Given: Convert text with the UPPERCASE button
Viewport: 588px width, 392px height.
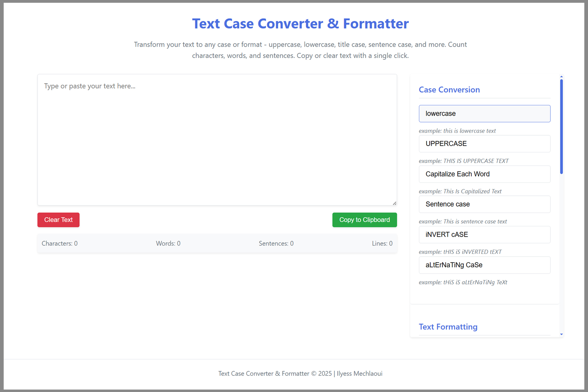Looking at the screenshot, I should pos(484,144).
